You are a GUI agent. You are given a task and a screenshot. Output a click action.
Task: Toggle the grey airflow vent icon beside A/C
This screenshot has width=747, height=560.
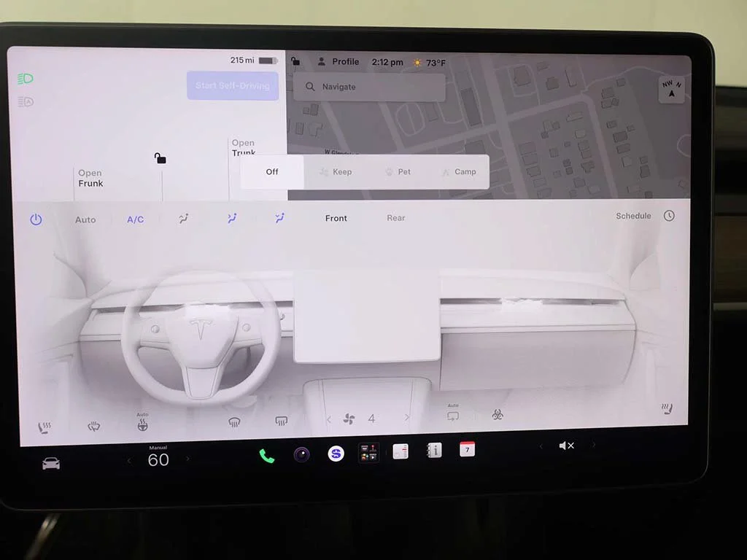pyautogui.click(x=183, y=219)
